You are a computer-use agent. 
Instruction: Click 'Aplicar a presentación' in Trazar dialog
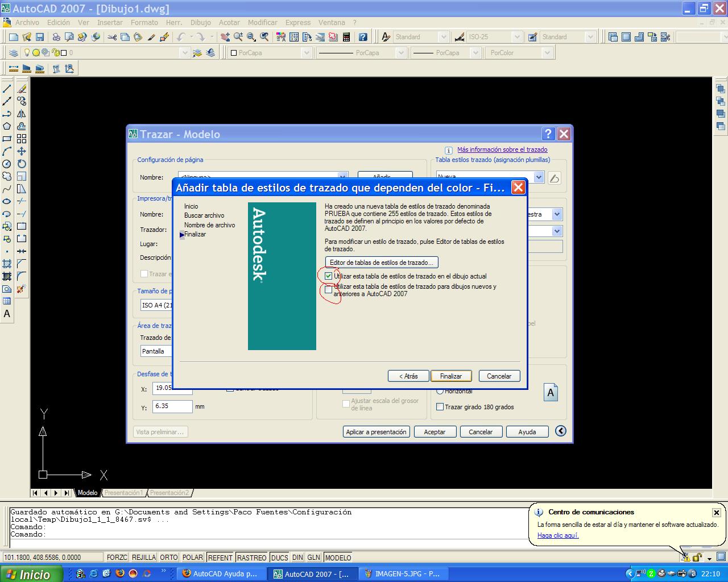[x=377, y=432]
